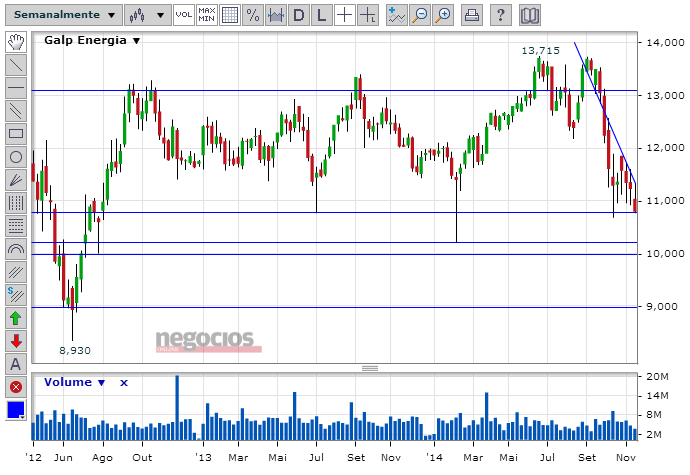This screenshot has width=690, height=475.
Task: Select the vertical lines grid tool
Action: [x=16, y=203]
